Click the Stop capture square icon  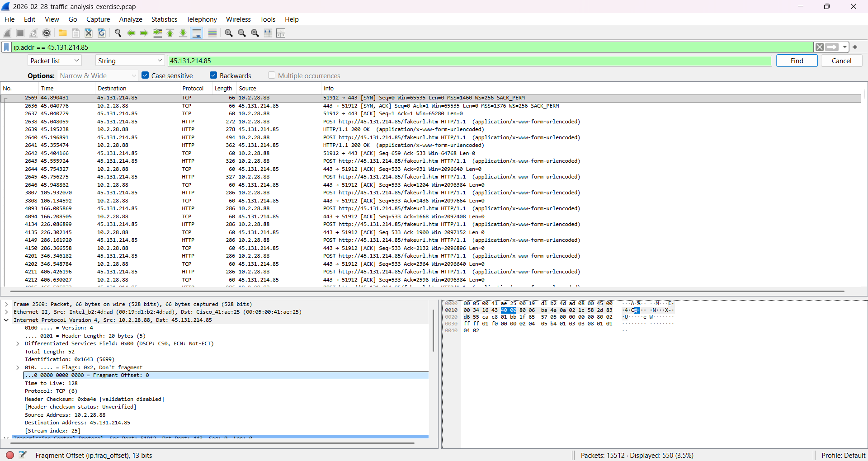click(20, 33)
